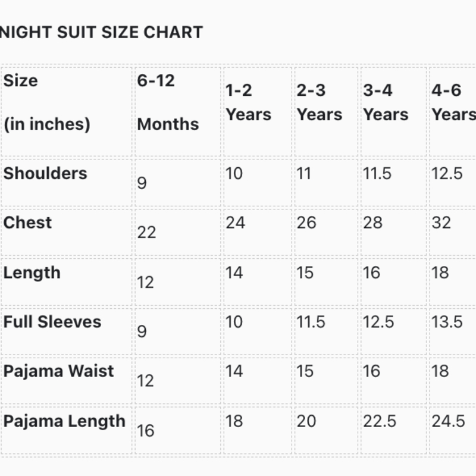Click the Pajama Length row label
This screenshot has width=476, height=476.
64,421
